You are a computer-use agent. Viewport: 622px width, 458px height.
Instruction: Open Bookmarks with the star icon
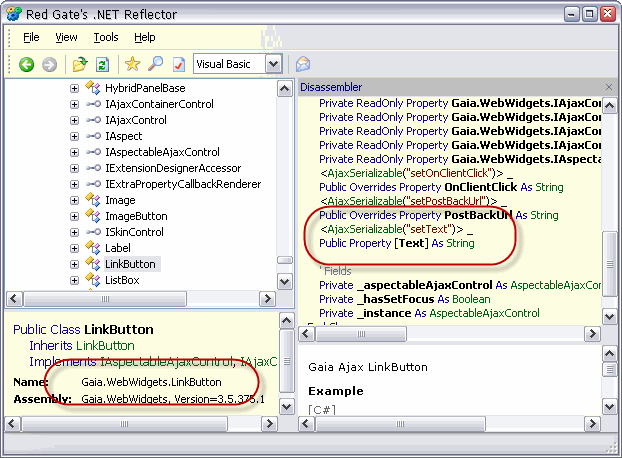click(x=132, y=64)
